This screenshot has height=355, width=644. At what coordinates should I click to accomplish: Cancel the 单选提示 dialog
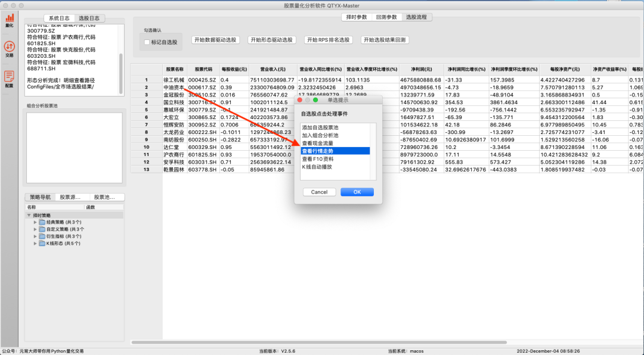coord(319,192)
